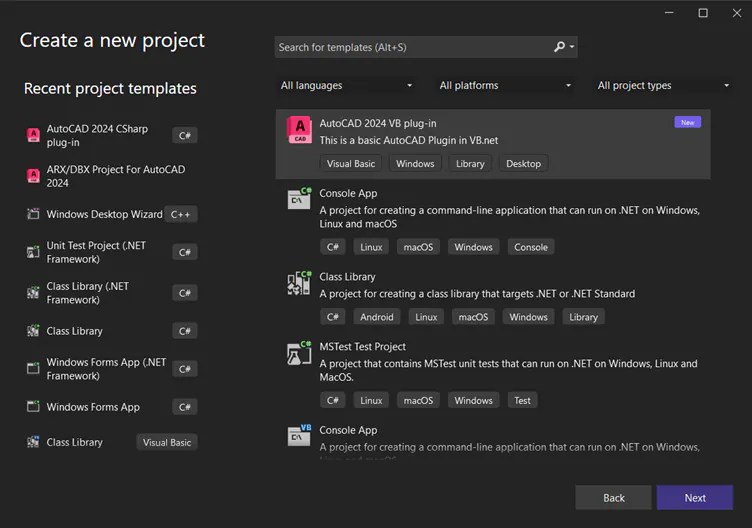This screenshot has width=752, height=528.
Task: Maximize the Create a new project window
Action: click(703, 13)
